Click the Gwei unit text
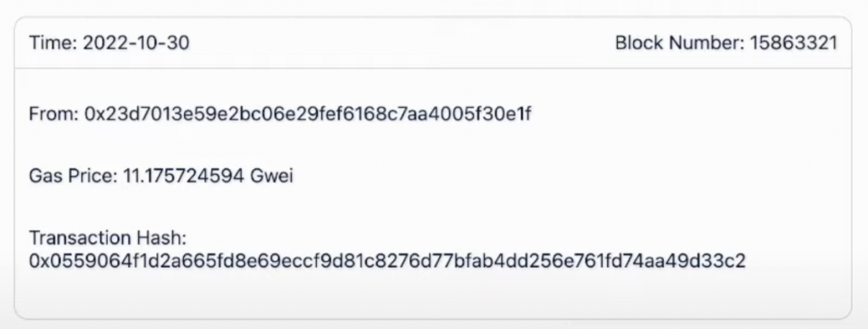868x329 pixels. tap(271, 176)
